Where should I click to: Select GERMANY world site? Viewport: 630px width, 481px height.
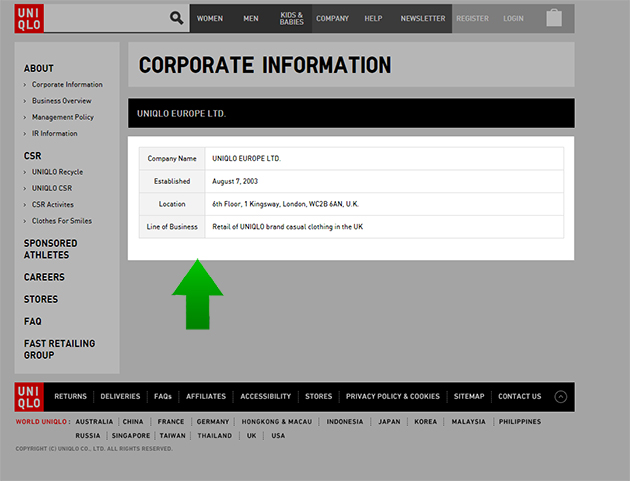[213, 422]
